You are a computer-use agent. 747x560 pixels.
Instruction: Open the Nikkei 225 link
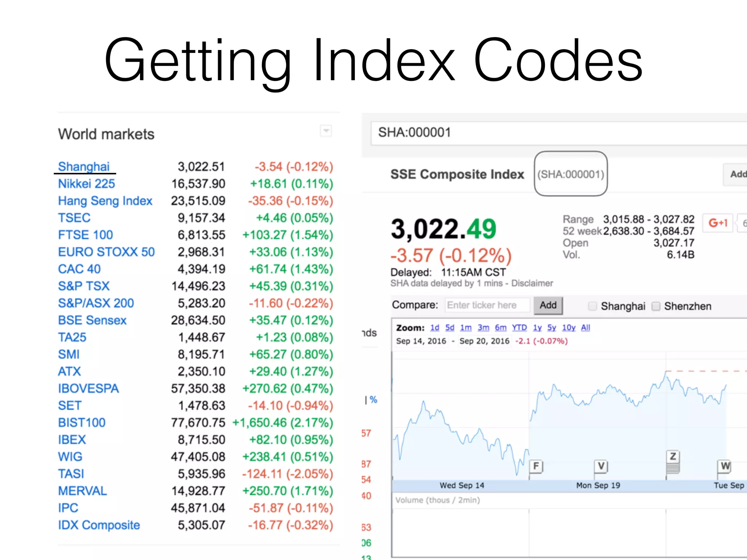tap(86, 184)
